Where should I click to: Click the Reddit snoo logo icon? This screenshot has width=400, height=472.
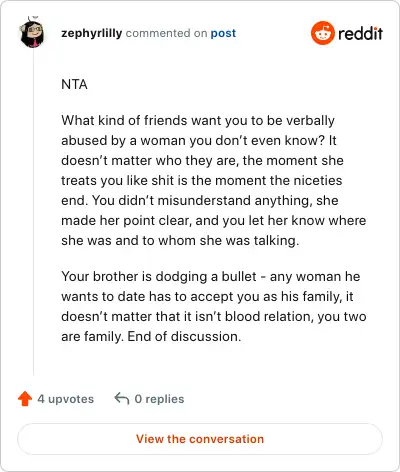[323, 33]
